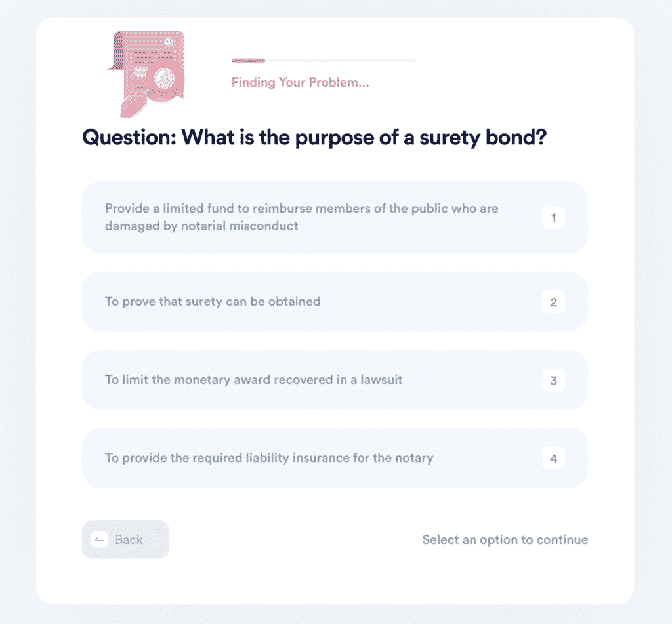The height and width of the screenshot is (624, 672).
Task: Select number badge 3
Action: (x=553, y=380)
